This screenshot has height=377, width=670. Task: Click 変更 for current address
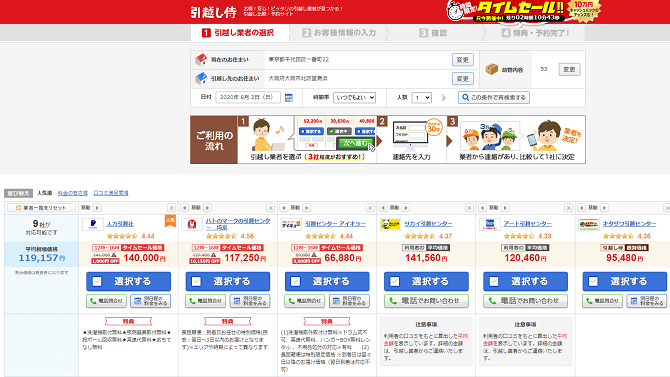coord(463,60)
